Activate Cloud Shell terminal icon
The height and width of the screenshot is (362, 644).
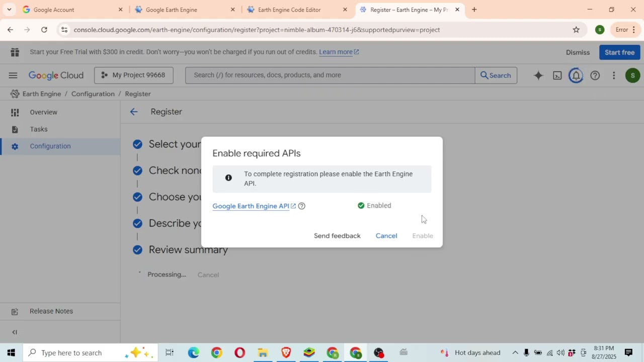[557, 75]
